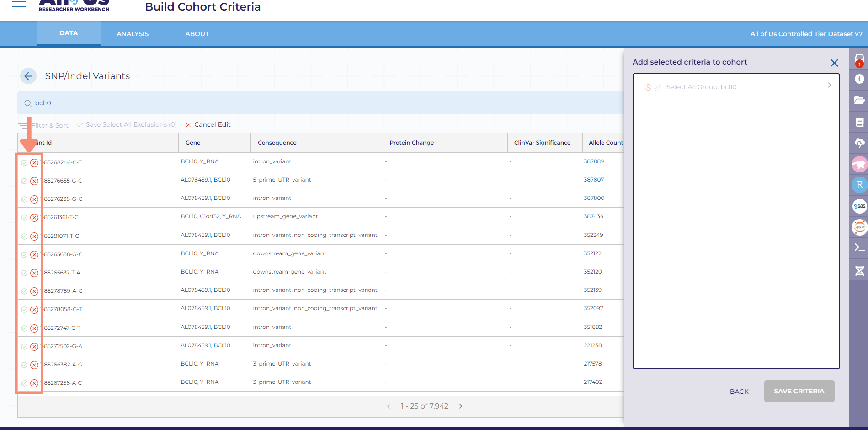Close the Add selected criteria panel
The width and height of the screenshot is (868, 430).
(834, 63)
